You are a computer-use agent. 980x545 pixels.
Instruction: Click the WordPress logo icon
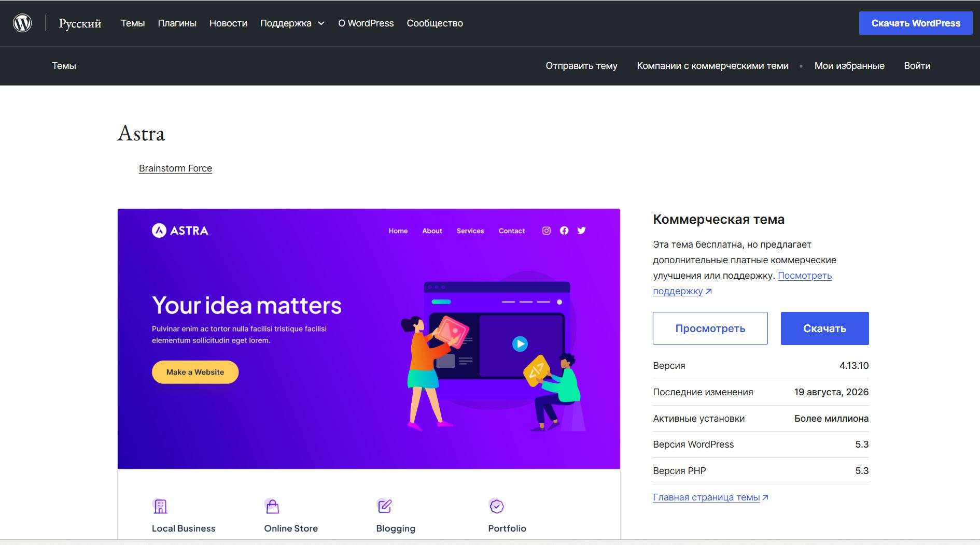[x=22, y=23]
